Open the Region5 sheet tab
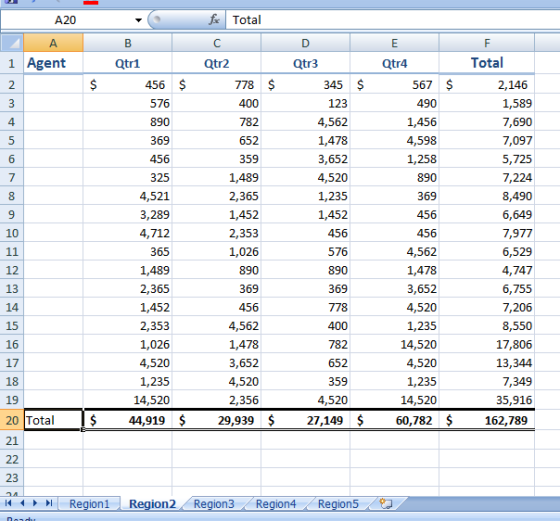Viewport: 560px width, 521px height. coord(338,504)
